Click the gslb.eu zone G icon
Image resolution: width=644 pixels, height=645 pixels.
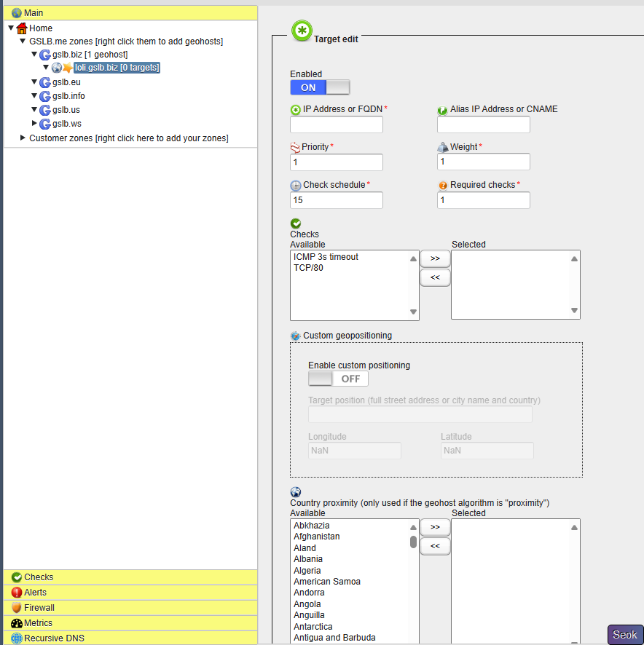coord(45,82)
